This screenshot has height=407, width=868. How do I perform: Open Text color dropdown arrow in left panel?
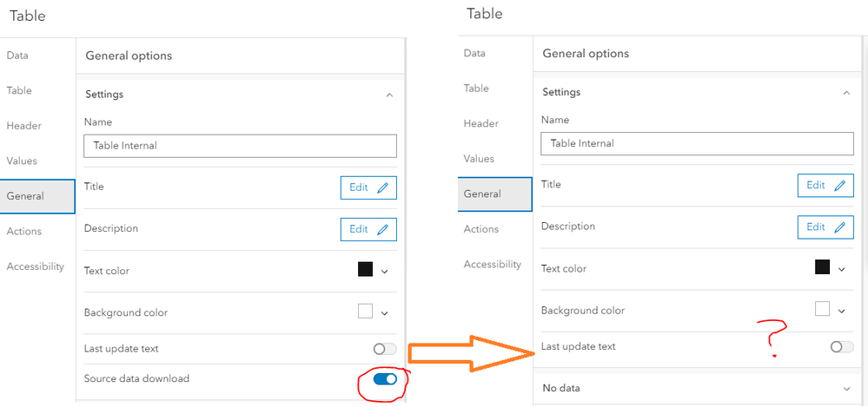tap(385, 271)
